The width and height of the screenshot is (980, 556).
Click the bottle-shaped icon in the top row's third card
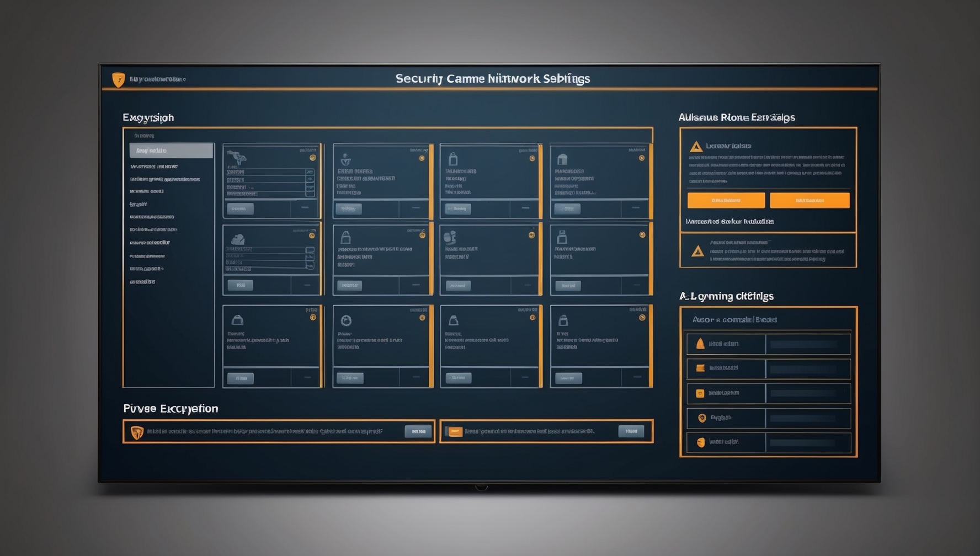coord(453,159)
